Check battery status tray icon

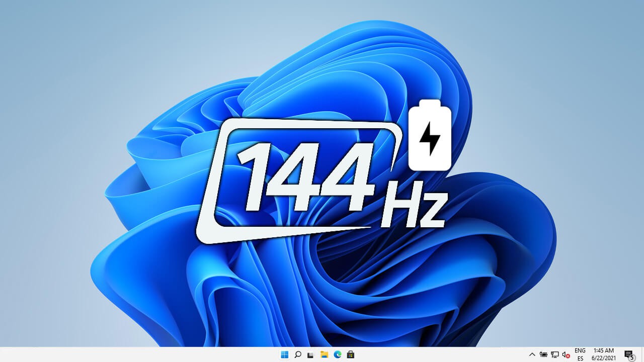(544, 354)
